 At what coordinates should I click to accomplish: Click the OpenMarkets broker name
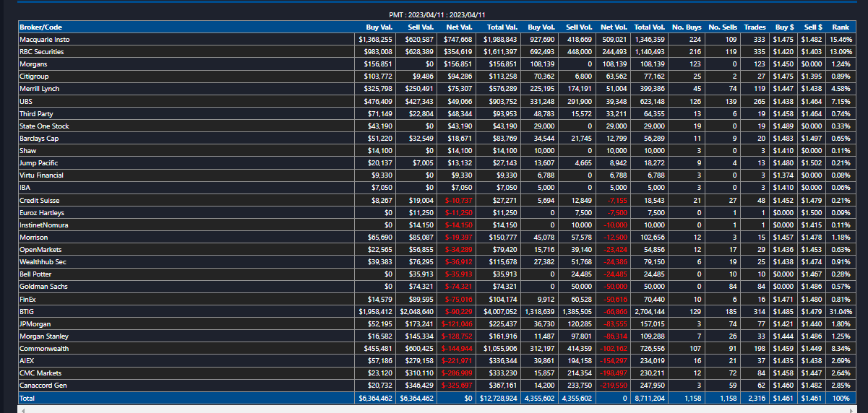pos(39,249)
